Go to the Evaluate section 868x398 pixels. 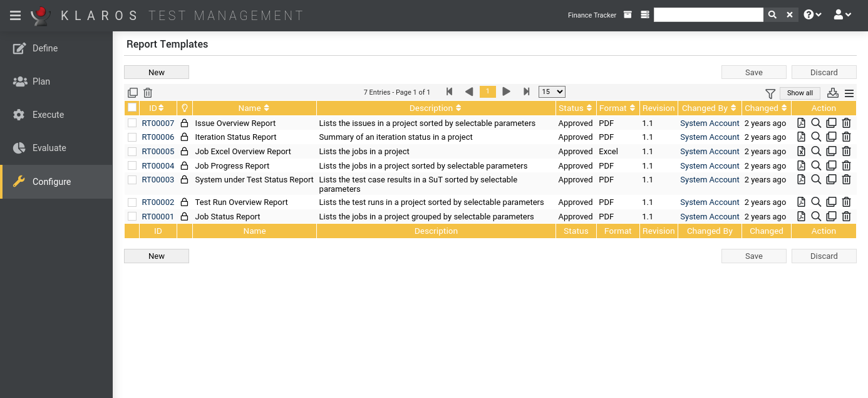49,148
